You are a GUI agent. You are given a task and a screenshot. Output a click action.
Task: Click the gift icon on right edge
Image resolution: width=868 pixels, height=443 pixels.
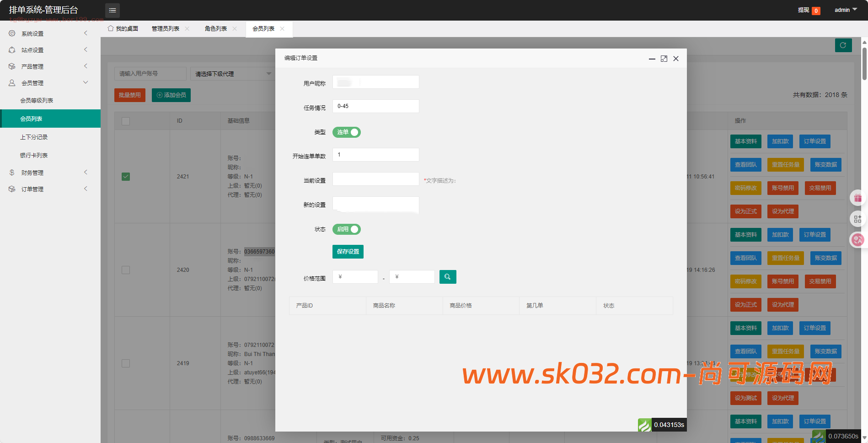point(857,198)
